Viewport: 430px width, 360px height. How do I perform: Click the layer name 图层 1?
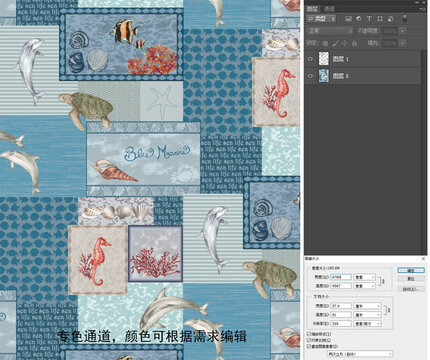pyautogui.click(x=340, y=59)
